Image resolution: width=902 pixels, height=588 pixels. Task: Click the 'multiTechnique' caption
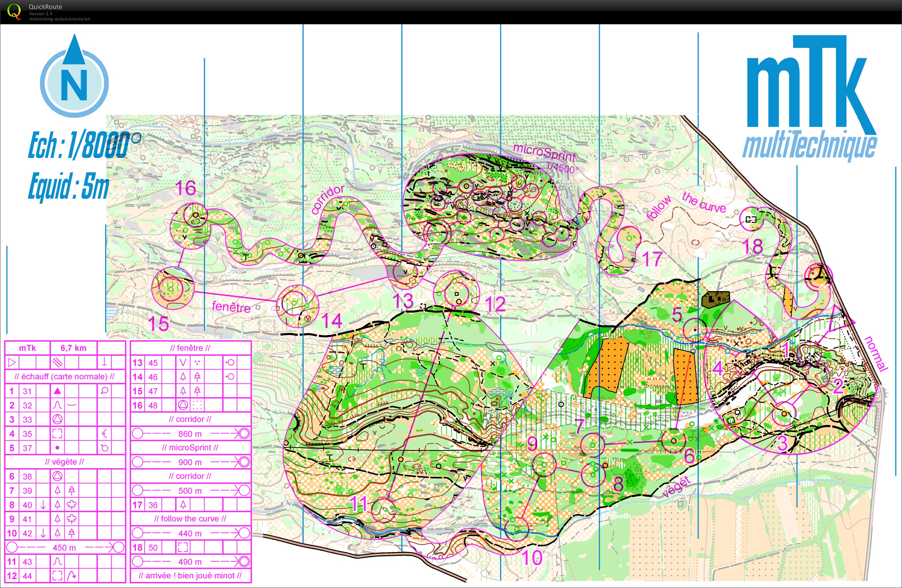(809, 145)
